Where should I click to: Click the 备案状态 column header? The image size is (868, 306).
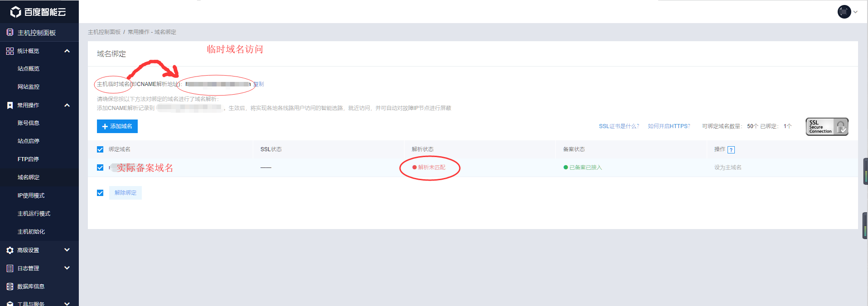coord(574,149)
